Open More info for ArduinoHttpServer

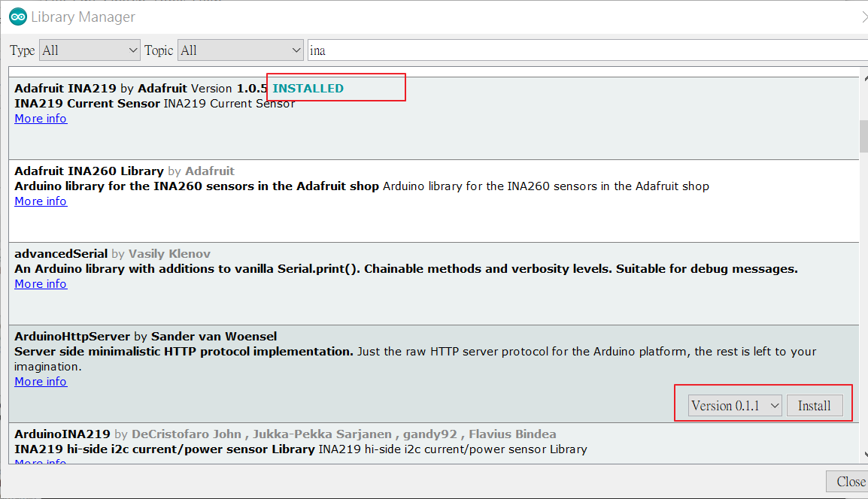coord(40,381)
